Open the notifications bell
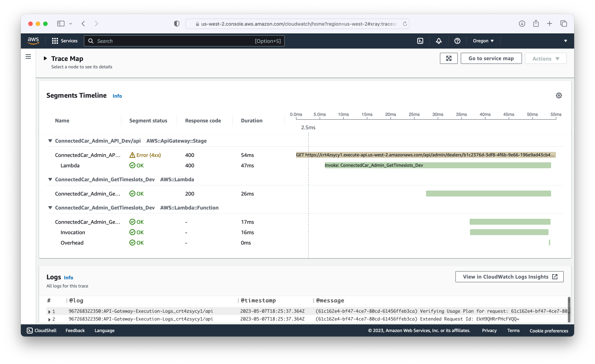The image size is (595, 364). click(439, 41)
